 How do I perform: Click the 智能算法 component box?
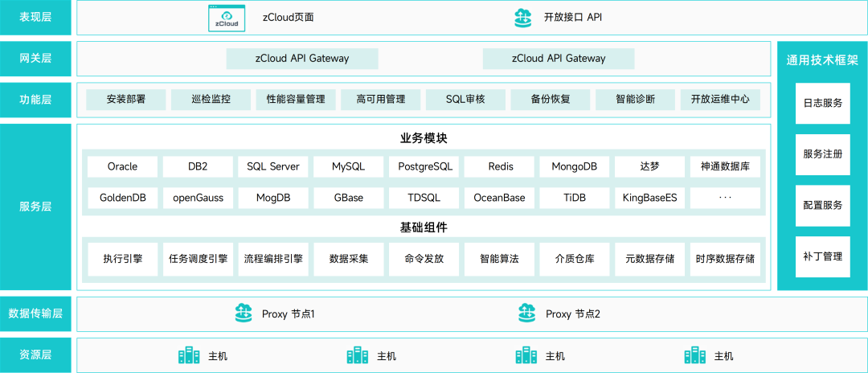coord(499,259)
